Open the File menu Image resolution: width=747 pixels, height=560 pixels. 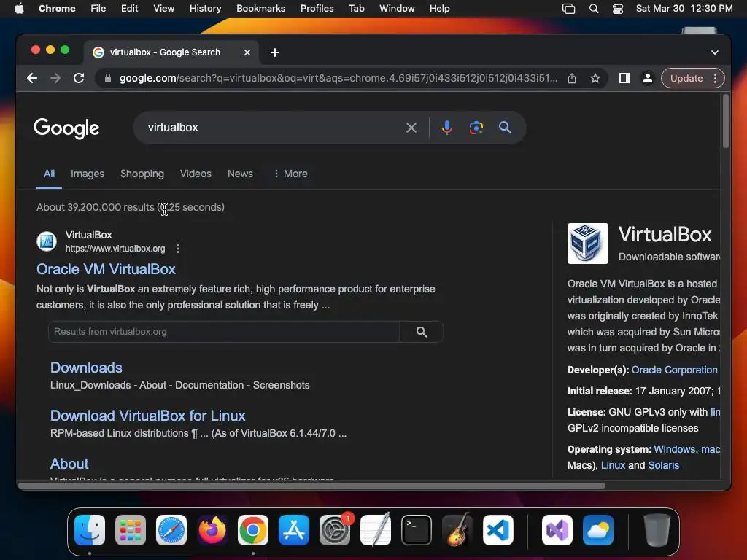pyautogui.click(x=98, y=9)
